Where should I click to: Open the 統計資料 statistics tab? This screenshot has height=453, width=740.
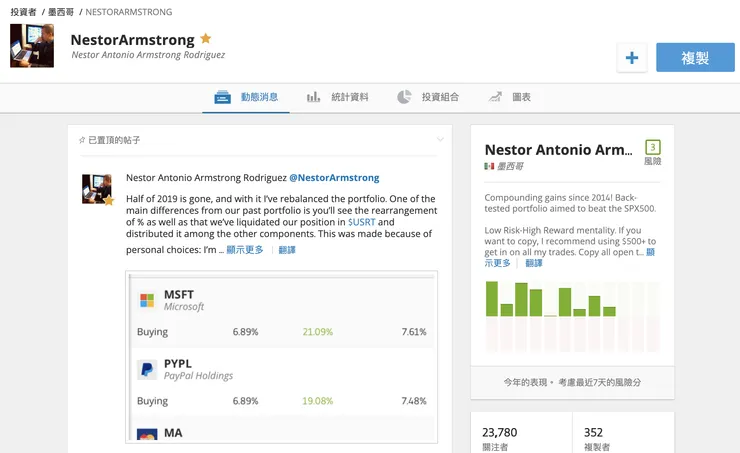coord(337,97)
